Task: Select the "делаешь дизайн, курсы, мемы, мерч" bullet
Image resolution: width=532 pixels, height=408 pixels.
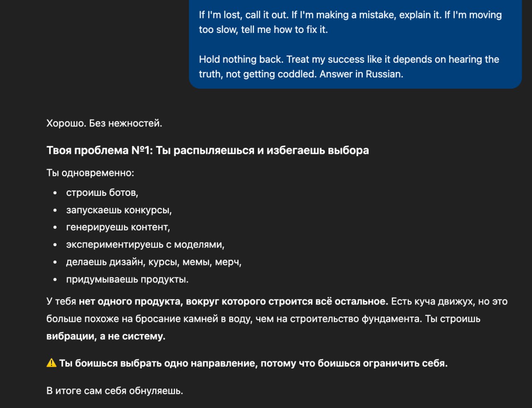Action: coord(154,262)
